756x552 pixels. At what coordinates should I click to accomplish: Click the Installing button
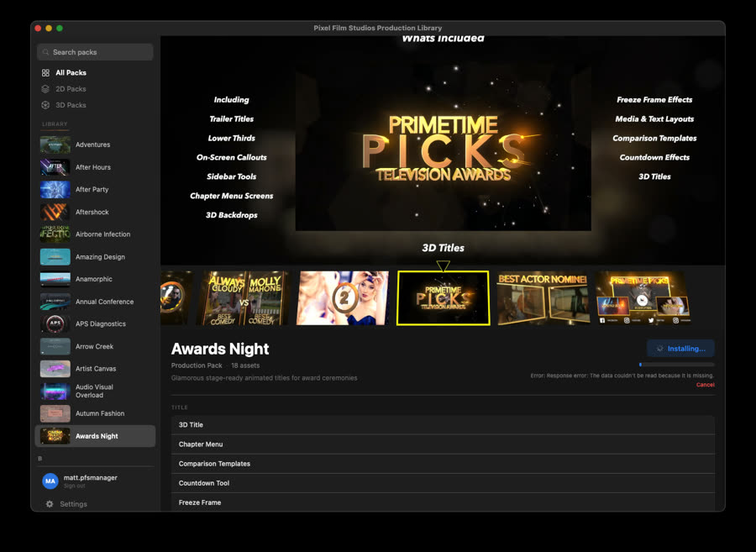click(680, 349)
